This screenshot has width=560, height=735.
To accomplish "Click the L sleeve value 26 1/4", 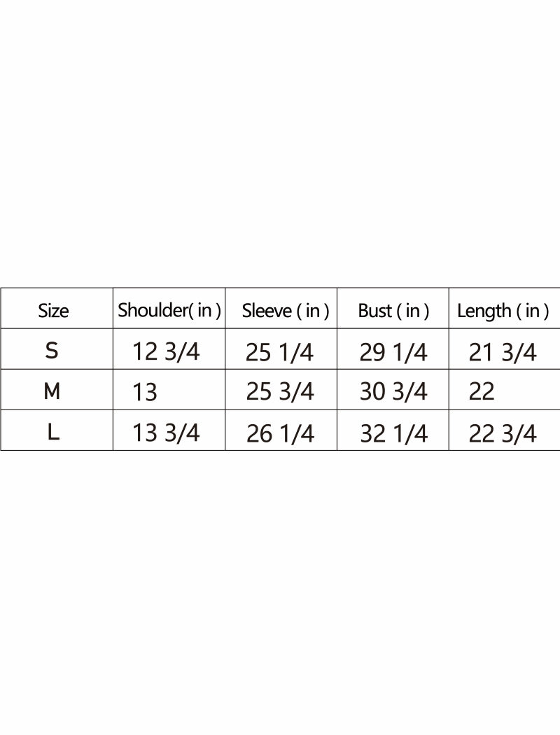I will tap(279, 434).
